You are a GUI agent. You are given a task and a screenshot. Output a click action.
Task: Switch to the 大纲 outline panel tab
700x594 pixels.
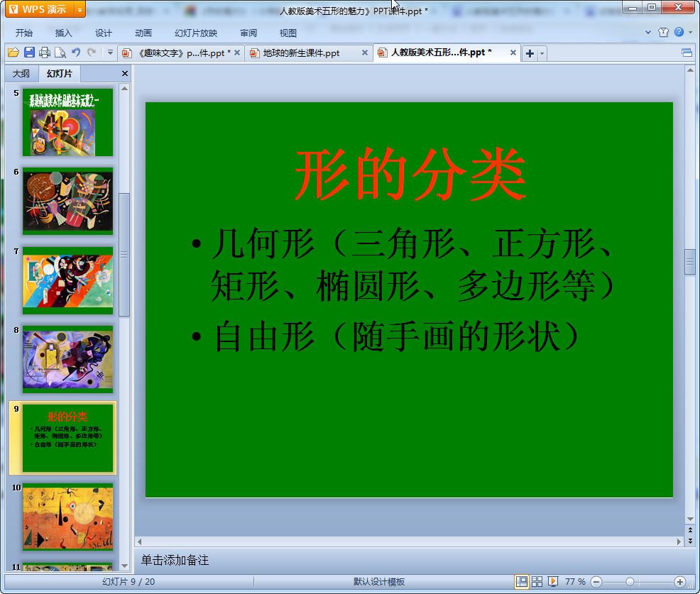point(21,74)
